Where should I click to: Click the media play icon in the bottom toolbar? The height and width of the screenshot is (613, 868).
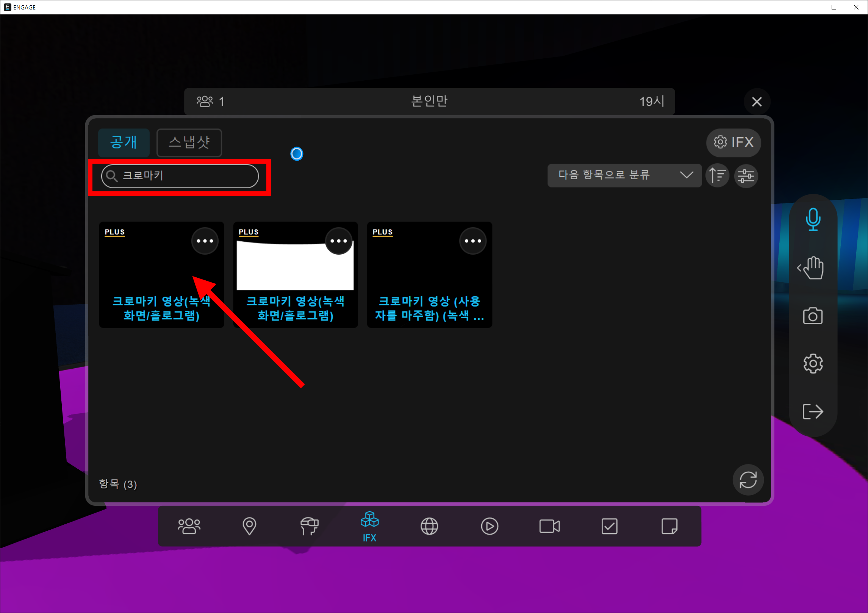point(490,526)
